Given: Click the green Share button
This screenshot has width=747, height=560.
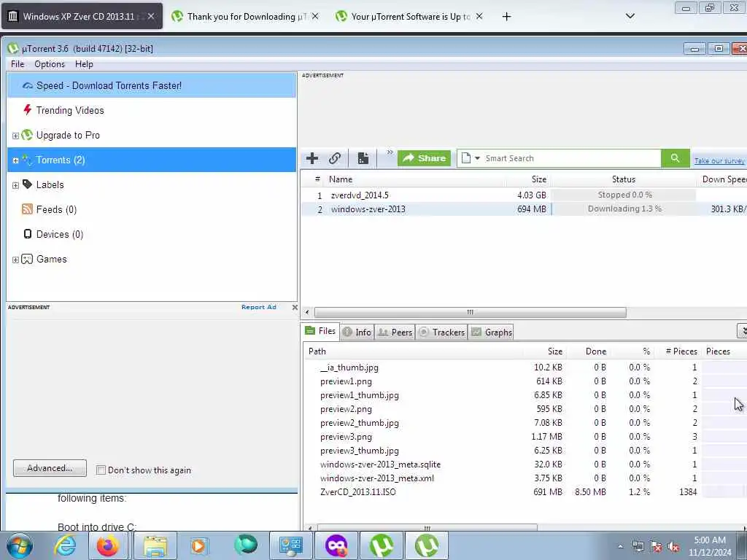Looking at the screenshot, I should [424, 158].
